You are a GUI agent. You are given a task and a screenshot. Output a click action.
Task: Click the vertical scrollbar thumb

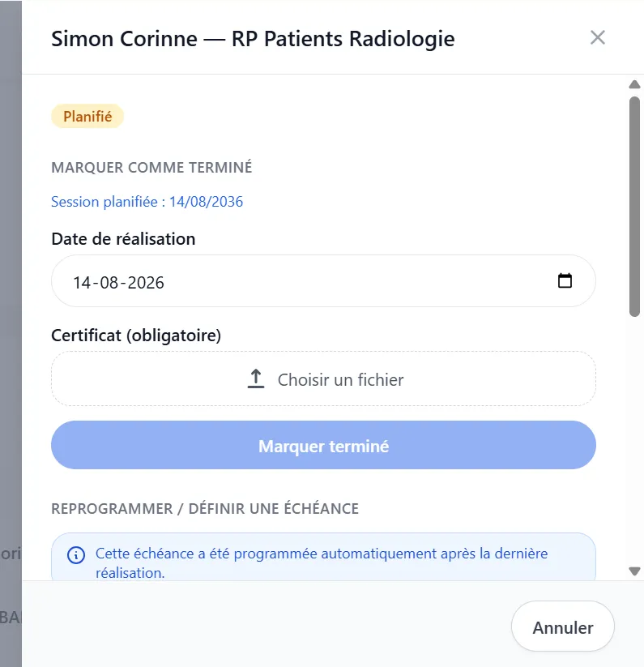[634, 207]
